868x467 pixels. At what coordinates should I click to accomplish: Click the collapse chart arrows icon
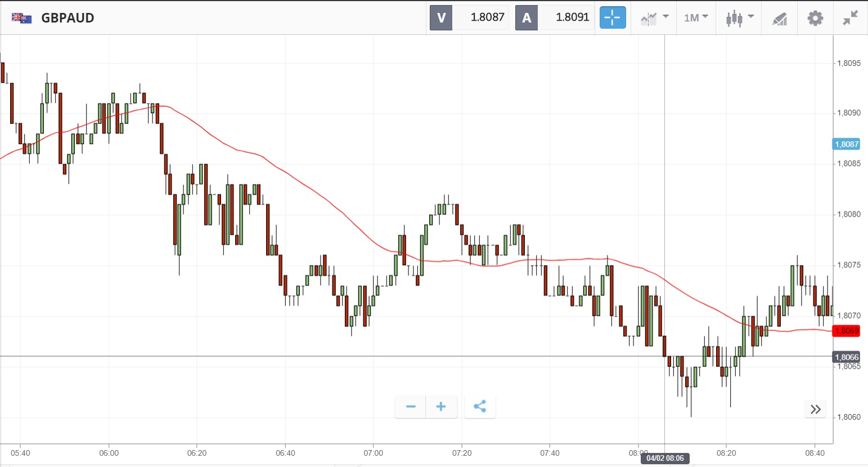[850, 18]
